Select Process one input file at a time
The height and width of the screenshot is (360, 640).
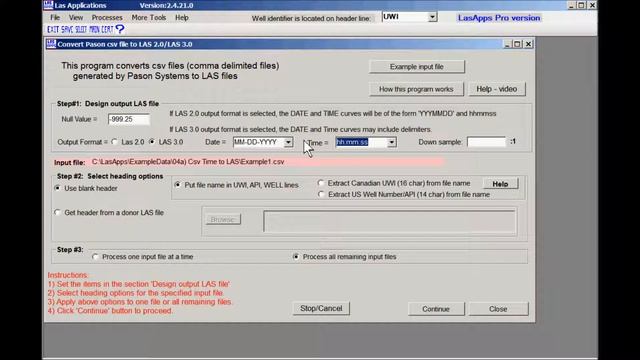[x=96, y=257]
